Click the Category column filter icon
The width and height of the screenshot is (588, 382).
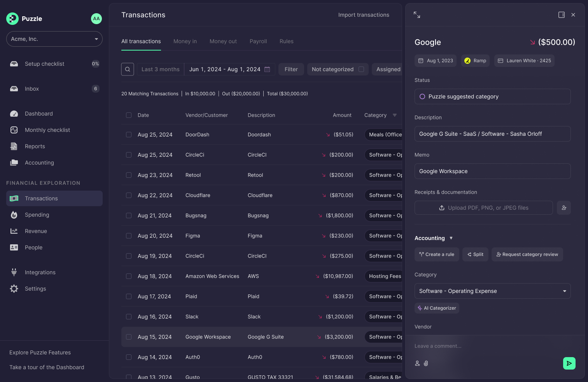[x=395, y=115]
